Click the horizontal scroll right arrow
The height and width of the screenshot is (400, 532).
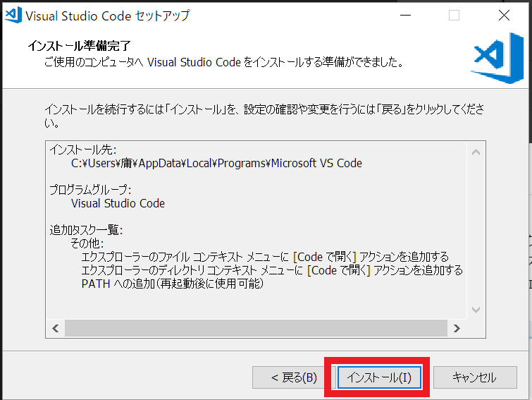pos(457,328)
